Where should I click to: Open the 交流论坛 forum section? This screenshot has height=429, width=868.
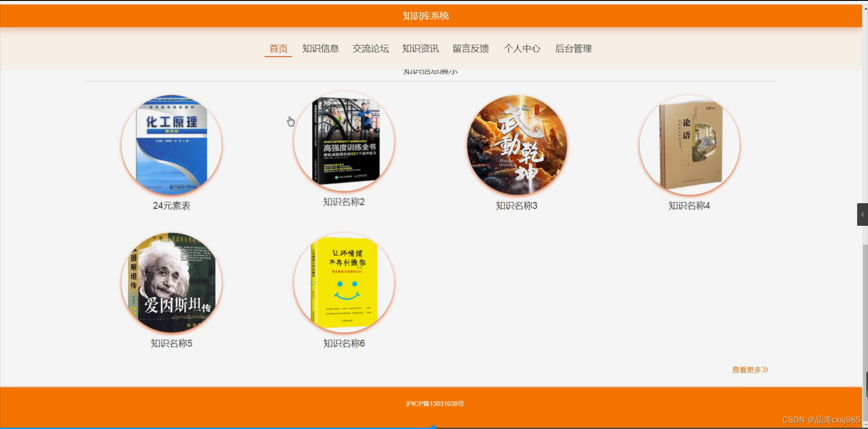pyautogui.click(x=370, y=49)
